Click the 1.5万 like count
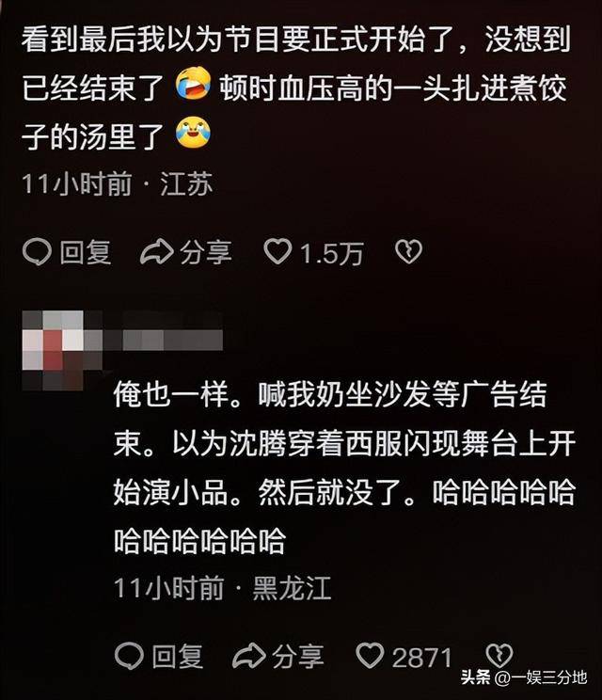This screenshot has width=602, height=700. click(x=331, y=254)
